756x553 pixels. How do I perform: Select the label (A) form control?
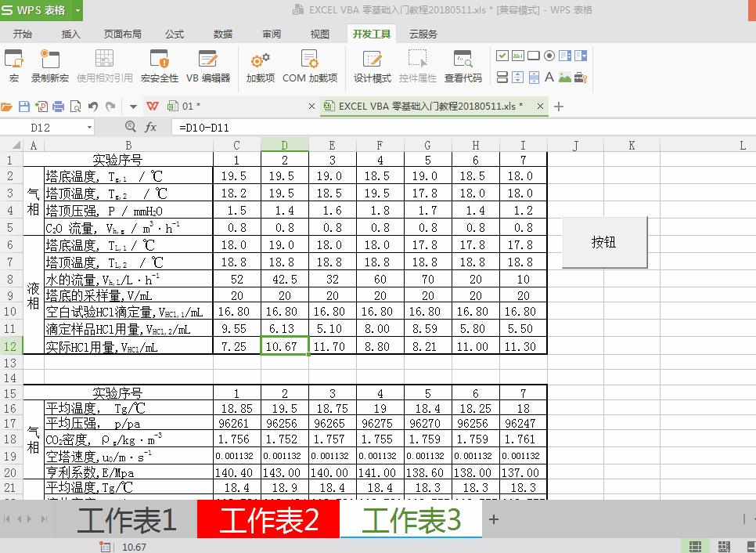550,76
